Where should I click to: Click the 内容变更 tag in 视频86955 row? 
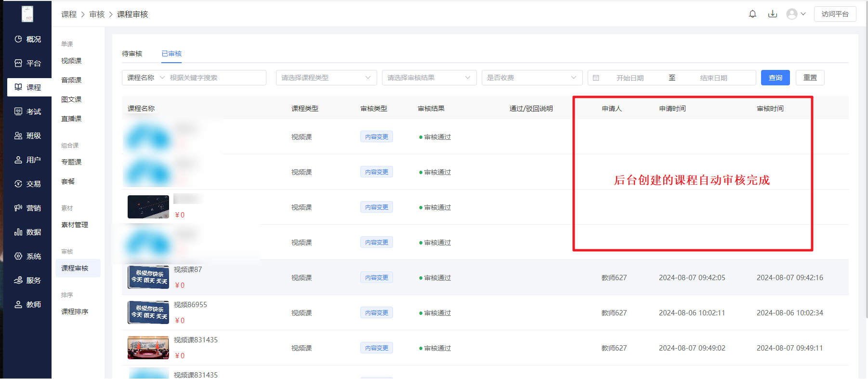[377, 313]
